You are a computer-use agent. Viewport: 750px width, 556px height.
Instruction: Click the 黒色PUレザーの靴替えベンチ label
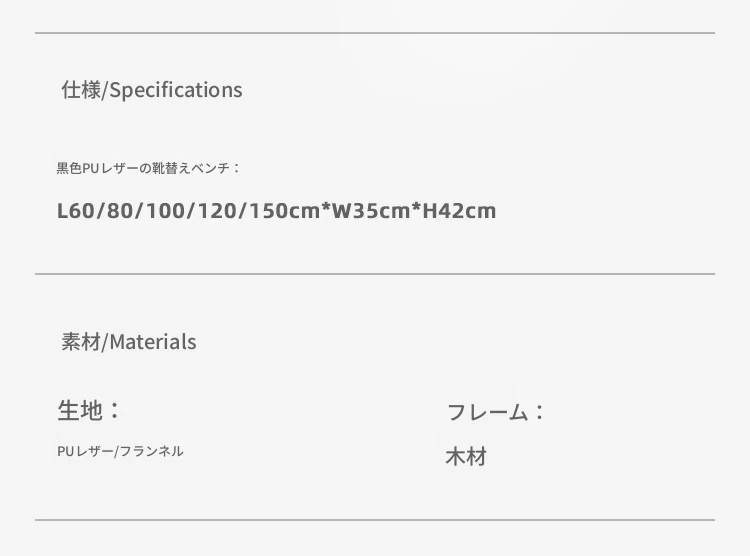[148, 168]
